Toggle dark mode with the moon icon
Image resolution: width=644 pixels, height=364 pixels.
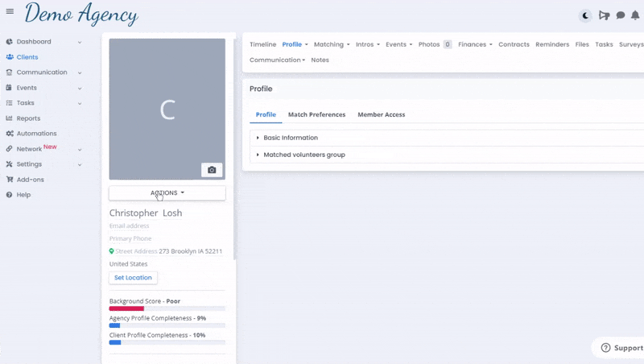point(585,15)
